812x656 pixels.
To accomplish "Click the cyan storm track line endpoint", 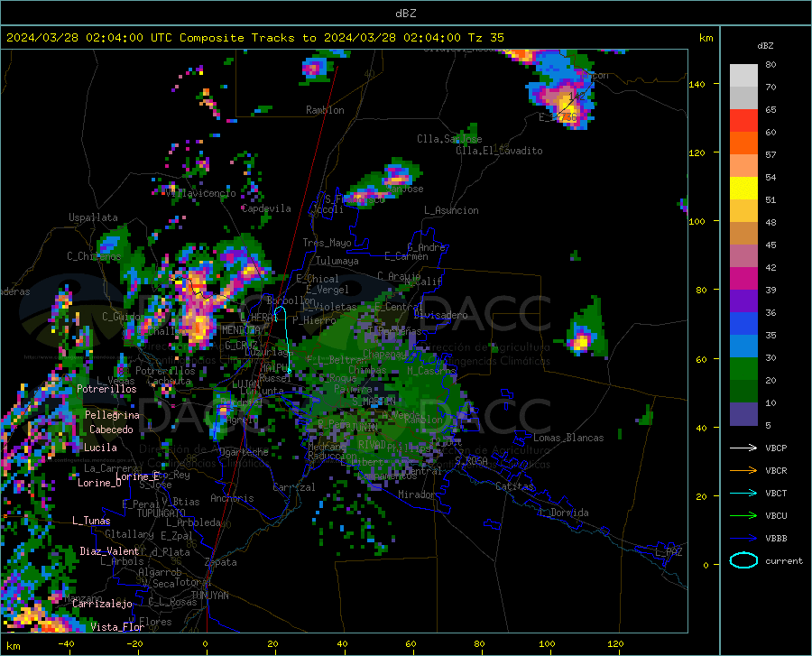I will [x=289, y=371].
